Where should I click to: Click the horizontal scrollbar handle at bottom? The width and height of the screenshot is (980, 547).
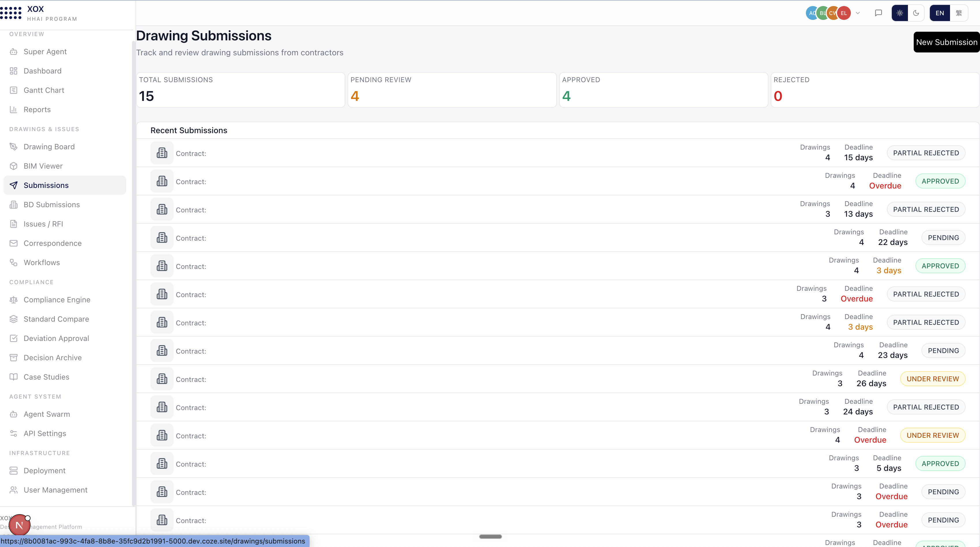[490, 537]
